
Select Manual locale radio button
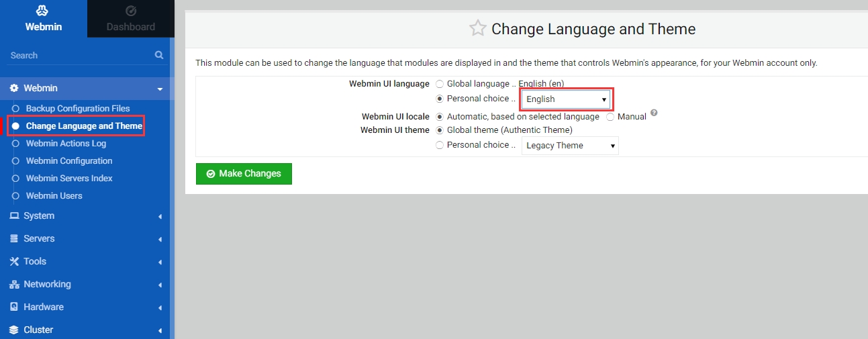[x=610, y=117]
